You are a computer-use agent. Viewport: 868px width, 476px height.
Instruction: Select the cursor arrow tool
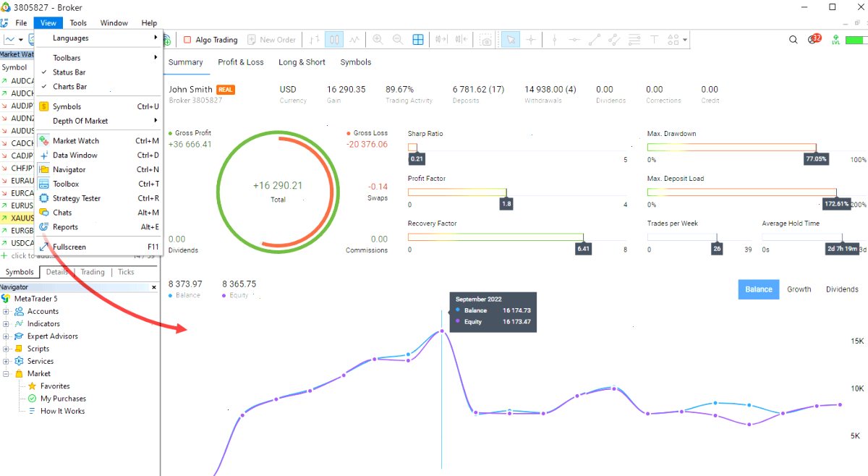click(x=511, y=40)
